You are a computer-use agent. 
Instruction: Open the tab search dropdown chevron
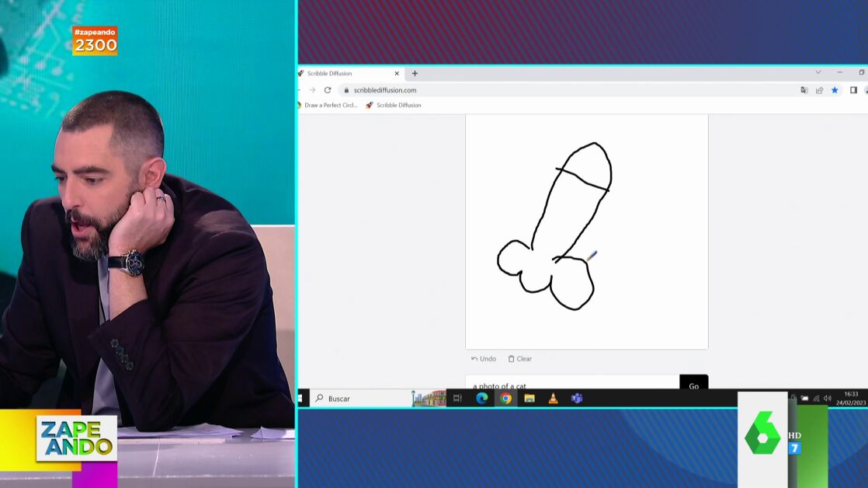point(818,73)
